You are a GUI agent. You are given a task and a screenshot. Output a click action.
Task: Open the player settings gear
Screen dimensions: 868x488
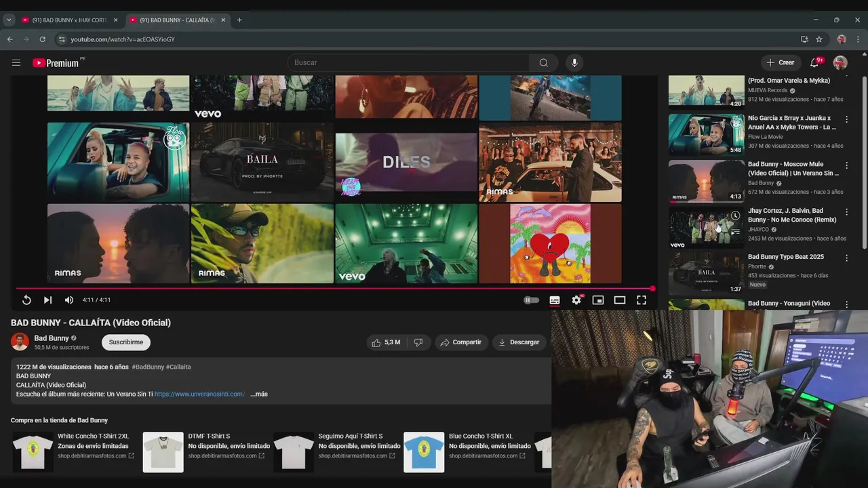[x=576, y=300]
